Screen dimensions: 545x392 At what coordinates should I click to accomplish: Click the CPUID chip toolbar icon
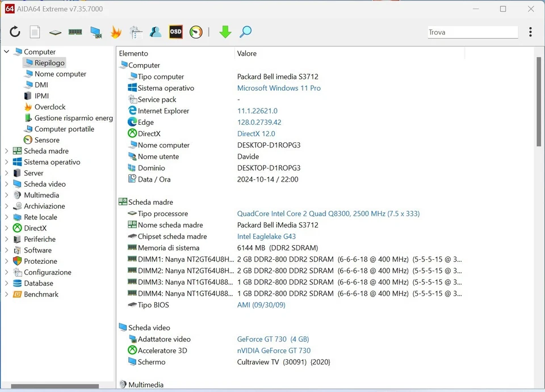54,32
